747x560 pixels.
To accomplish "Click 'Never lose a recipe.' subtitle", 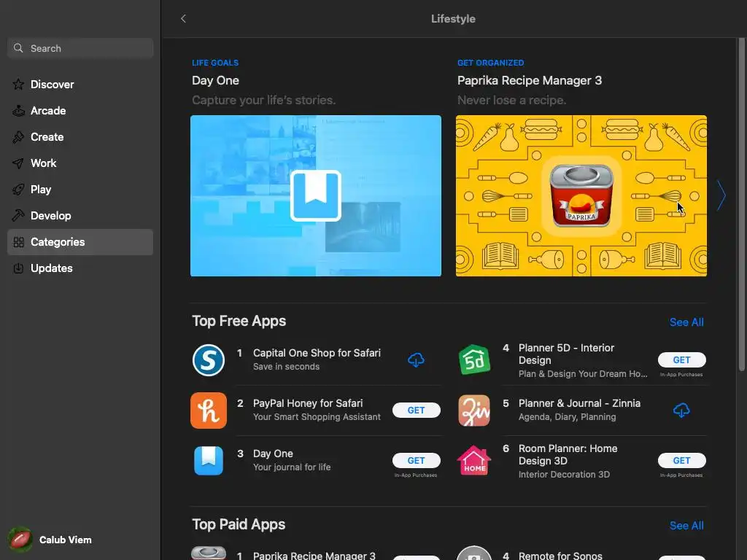I will click(x=511, y=100).
